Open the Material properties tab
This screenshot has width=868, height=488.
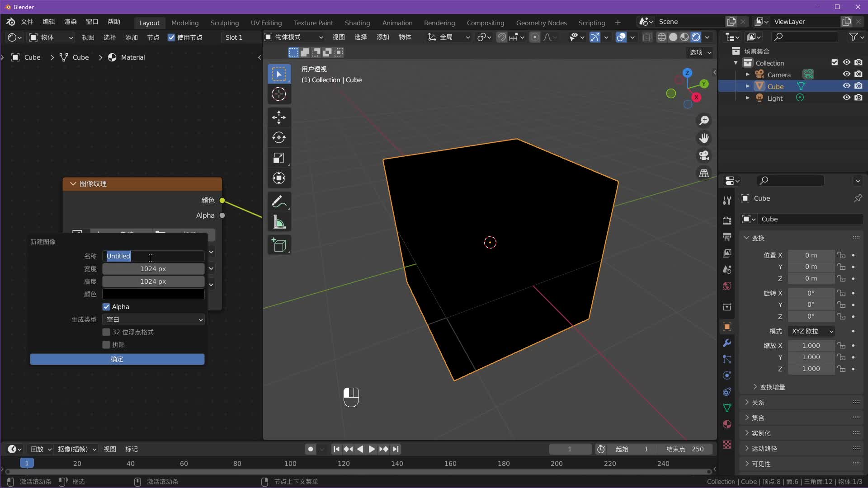pyautogui.click(x=727, y=424)
